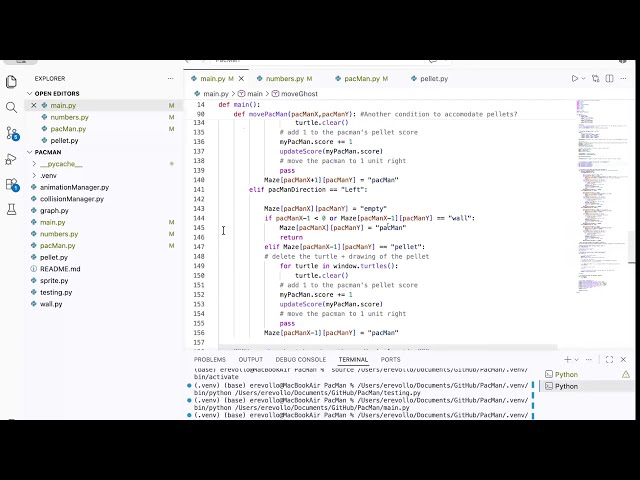Open the Debug Console tab
The width and height of the screenshot is (640, 480).
pos(300,360)
